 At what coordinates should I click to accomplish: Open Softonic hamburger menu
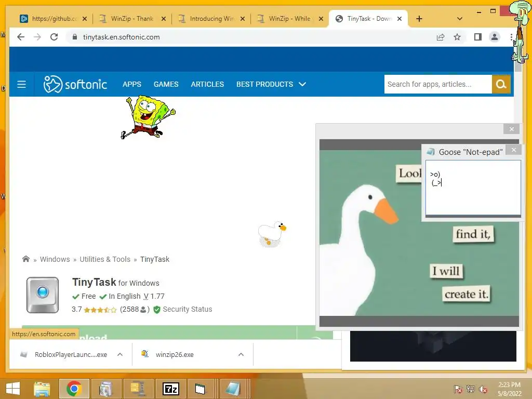click(21, 84)
